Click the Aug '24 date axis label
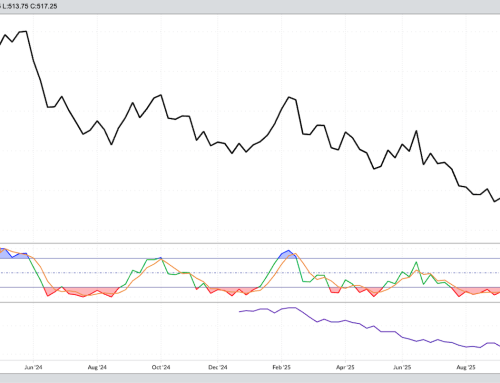Image resolution: width=500 pixels, height=383 pixels. coord(97,367)
